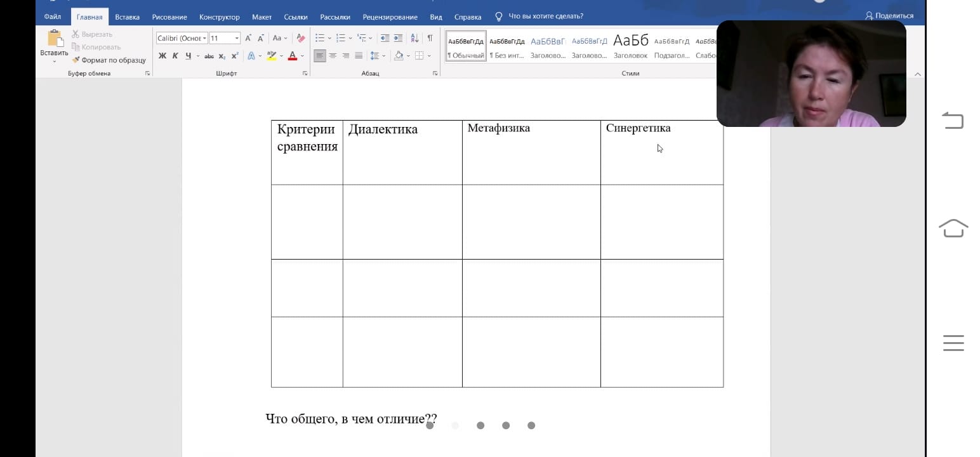
Task: Increase indent of the paragraph
Action: pyautogui.click(x=398, y=38)
